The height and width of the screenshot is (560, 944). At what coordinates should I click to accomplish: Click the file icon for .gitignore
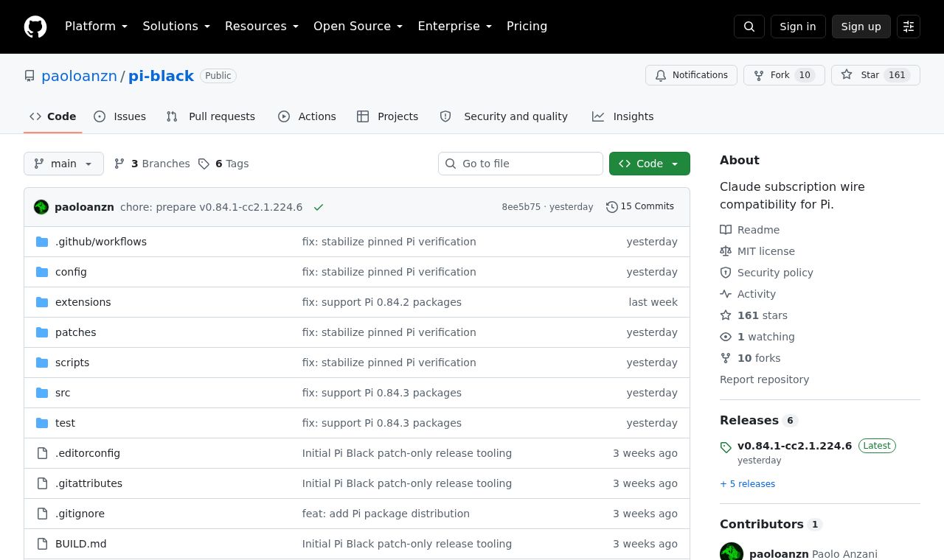click(x=42, y=514)
